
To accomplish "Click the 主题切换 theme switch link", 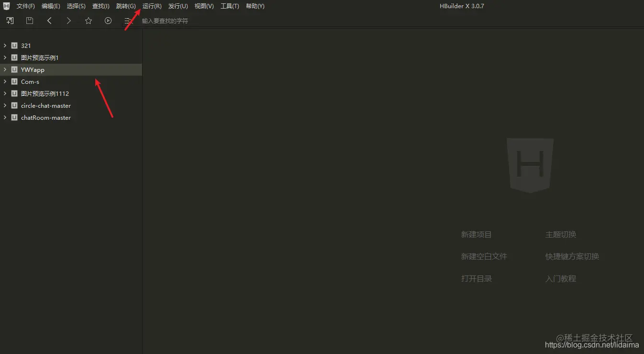I will pyautogui.click(x=560, y=234).
